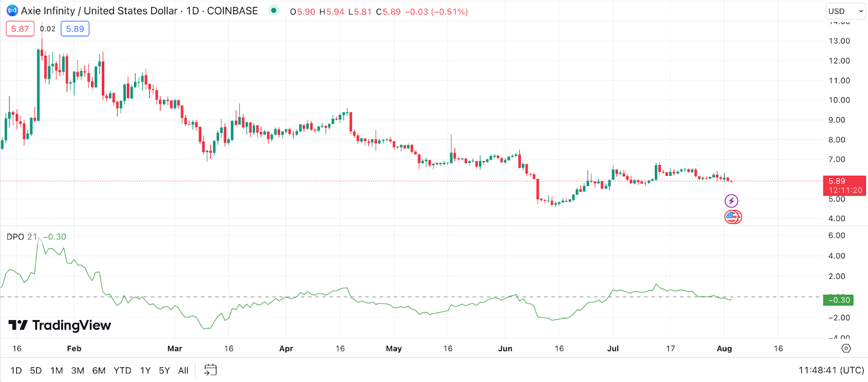The width and height of the screenshot is (868, 382).
Task: Click the 7.00 price axis label
Action: [x=837, y=159]
